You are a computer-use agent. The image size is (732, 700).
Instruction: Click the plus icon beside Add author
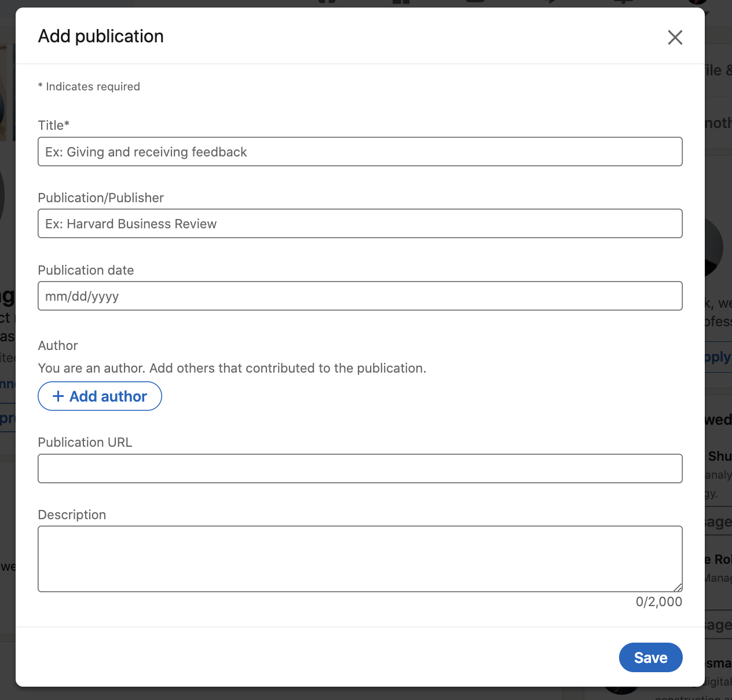tap(58, 396)
